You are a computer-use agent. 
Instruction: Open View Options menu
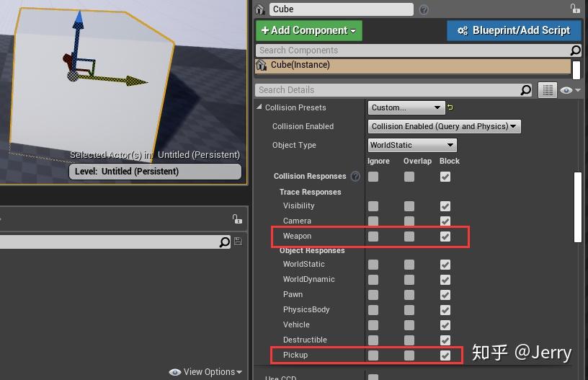[205, 372]
